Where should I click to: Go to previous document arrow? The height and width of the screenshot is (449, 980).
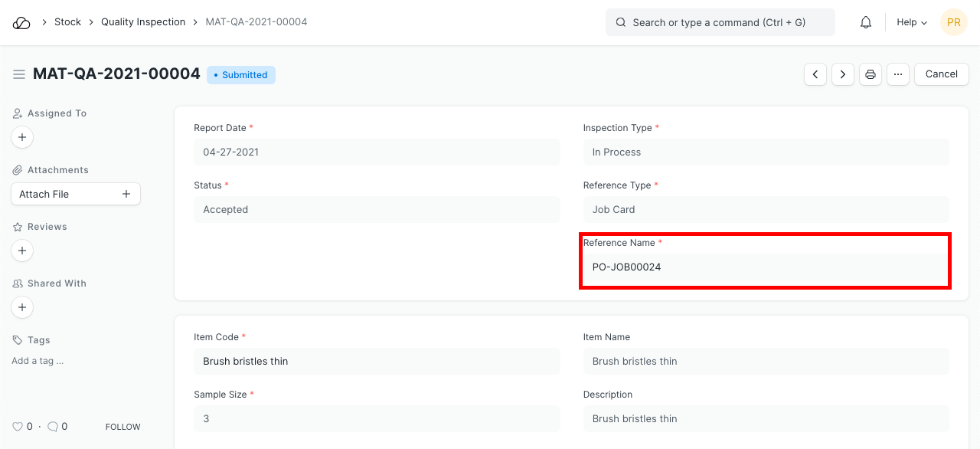tap(815, 74)
